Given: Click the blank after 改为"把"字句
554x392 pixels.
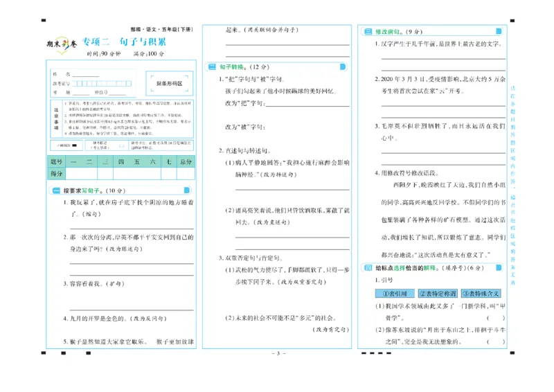Looking at the screenshot, I should (x=307, y=106).
